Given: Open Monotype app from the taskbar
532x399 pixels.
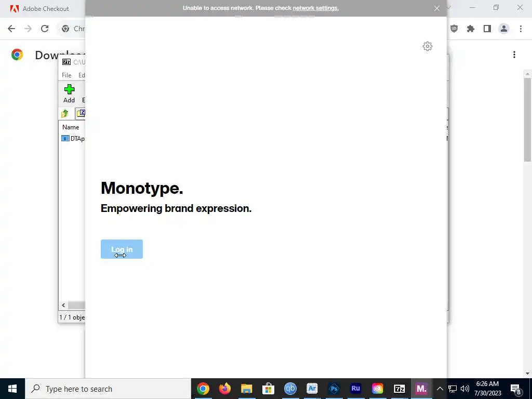Looking at the screenshot, I should click(x=421, y=389).
